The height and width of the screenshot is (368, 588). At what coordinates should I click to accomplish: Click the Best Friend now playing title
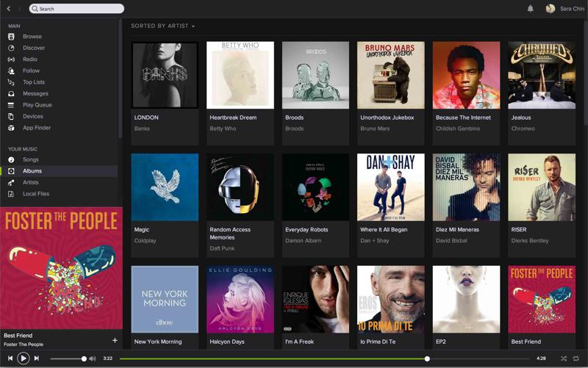pos(18,336)
